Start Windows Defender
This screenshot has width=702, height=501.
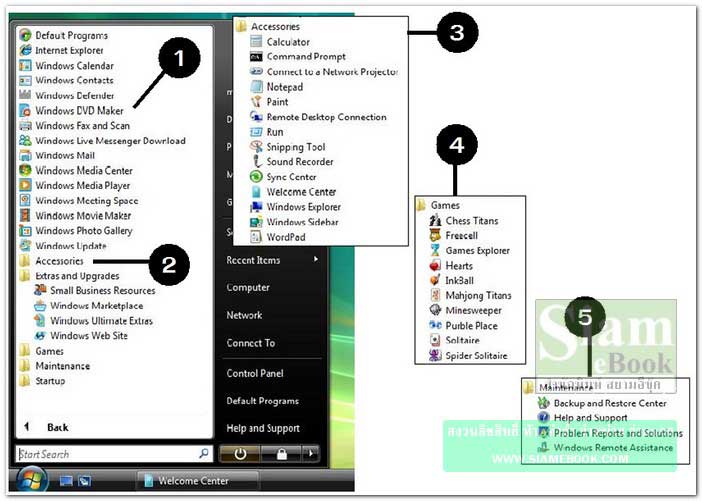click(x=67, y=96)
